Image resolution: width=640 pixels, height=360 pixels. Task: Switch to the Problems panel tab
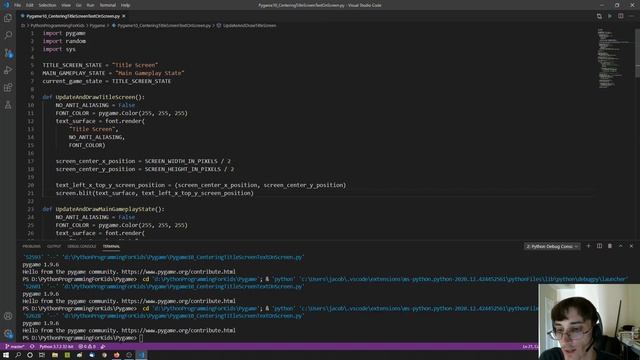click(31, 247)
